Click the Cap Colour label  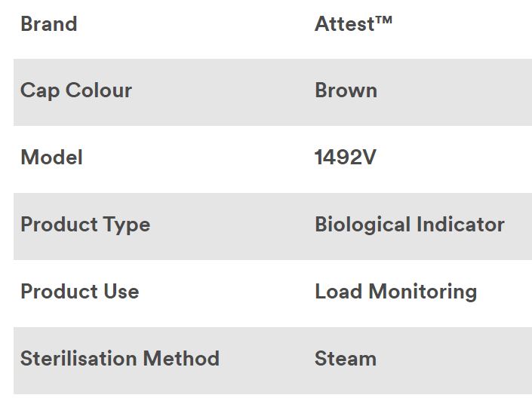click(75, 90)
